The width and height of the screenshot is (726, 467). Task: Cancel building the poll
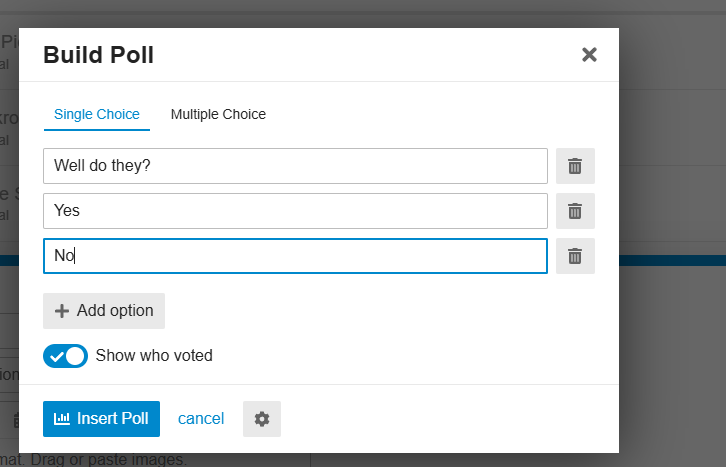(x=201, y=419)
